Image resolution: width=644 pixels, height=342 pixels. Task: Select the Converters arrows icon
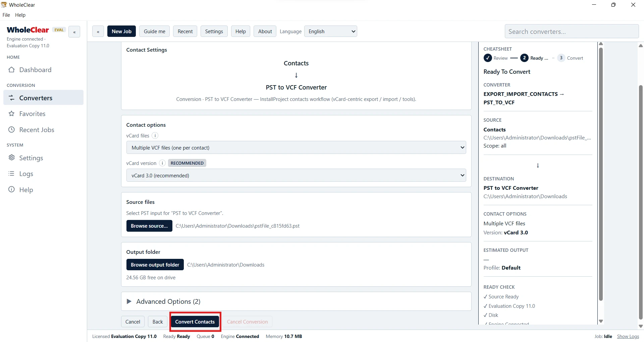pos(11,98)
